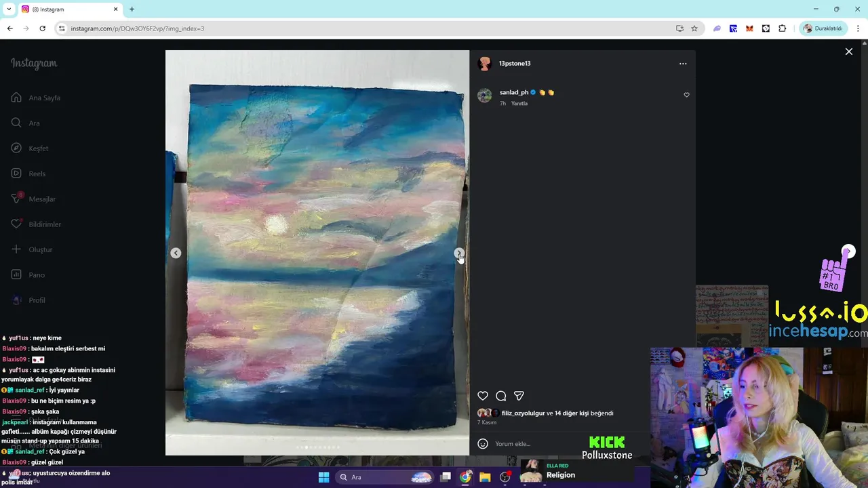
Task: Click the painting image
Action: 317,253
